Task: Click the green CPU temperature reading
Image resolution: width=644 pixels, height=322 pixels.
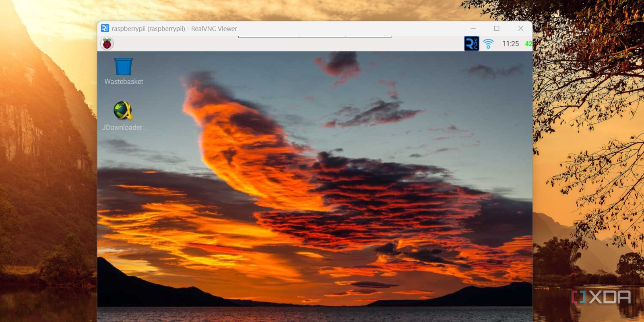Action: pyautogui.click(x=528, y=43)
